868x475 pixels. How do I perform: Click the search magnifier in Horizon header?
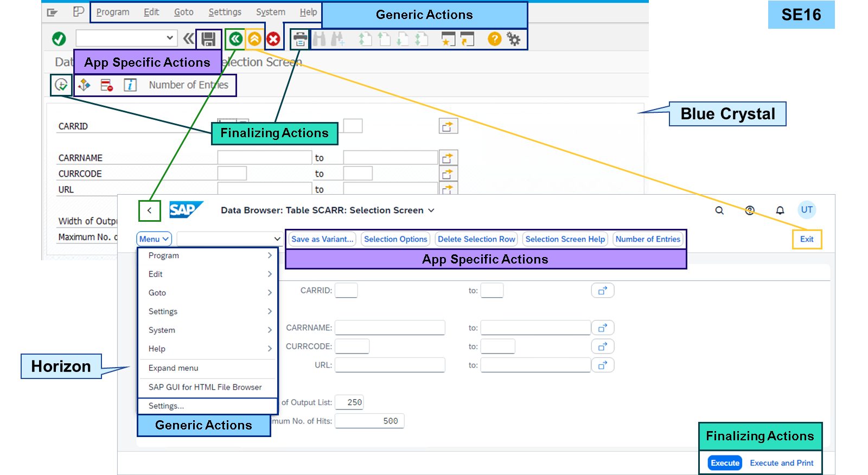coord(719,210)
